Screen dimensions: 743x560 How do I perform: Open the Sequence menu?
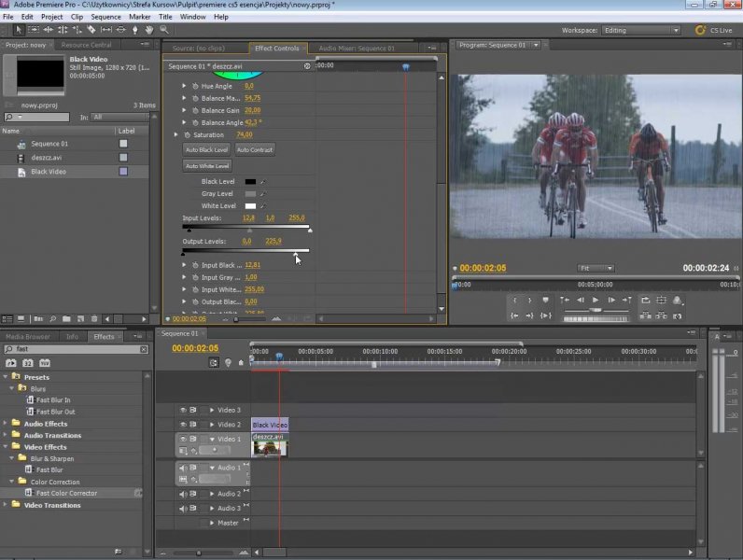[105, 17]
